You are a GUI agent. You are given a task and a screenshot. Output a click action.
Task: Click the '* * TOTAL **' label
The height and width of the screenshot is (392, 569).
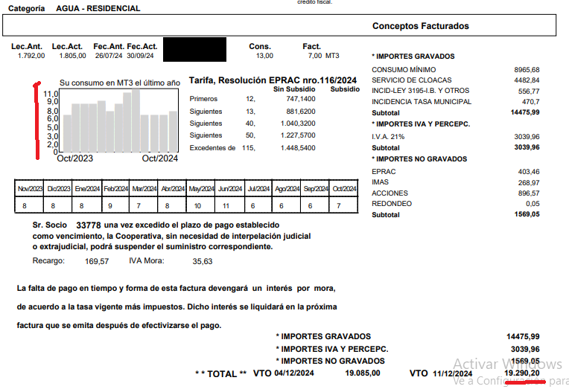point(220,374)
